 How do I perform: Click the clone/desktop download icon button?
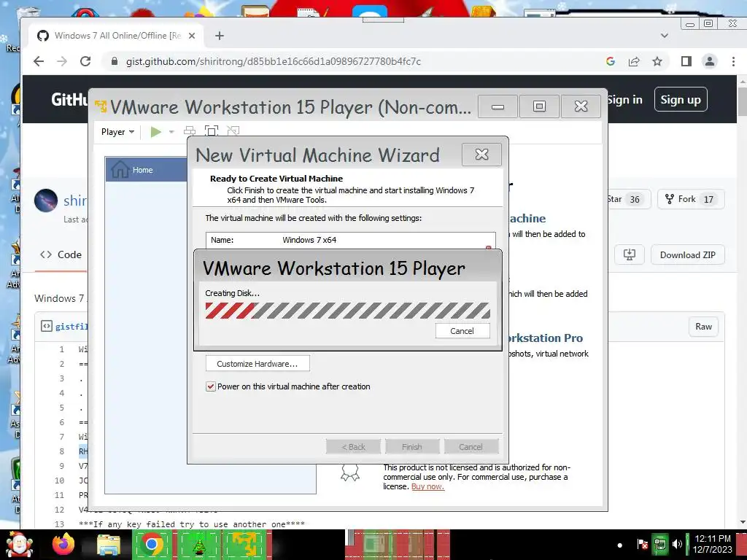pyautogui.click(x=630, y=254)
